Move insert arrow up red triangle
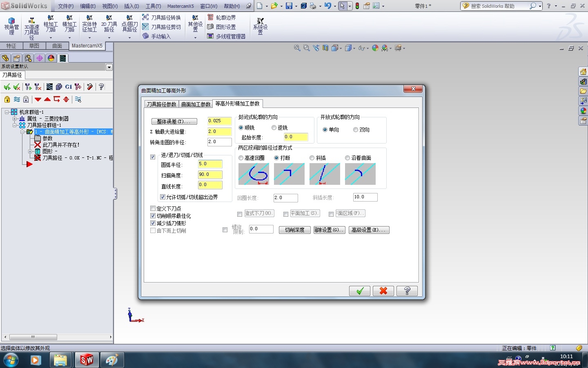Screen dimensions: 588x368 click(47, 99)
